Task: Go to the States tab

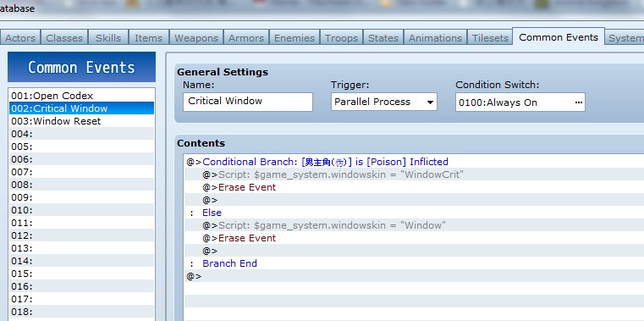Action: coord(383,38)
